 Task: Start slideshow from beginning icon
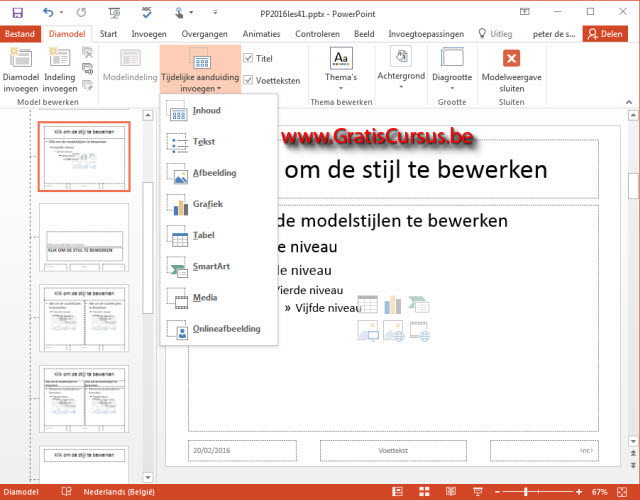[x=115, y=13]
